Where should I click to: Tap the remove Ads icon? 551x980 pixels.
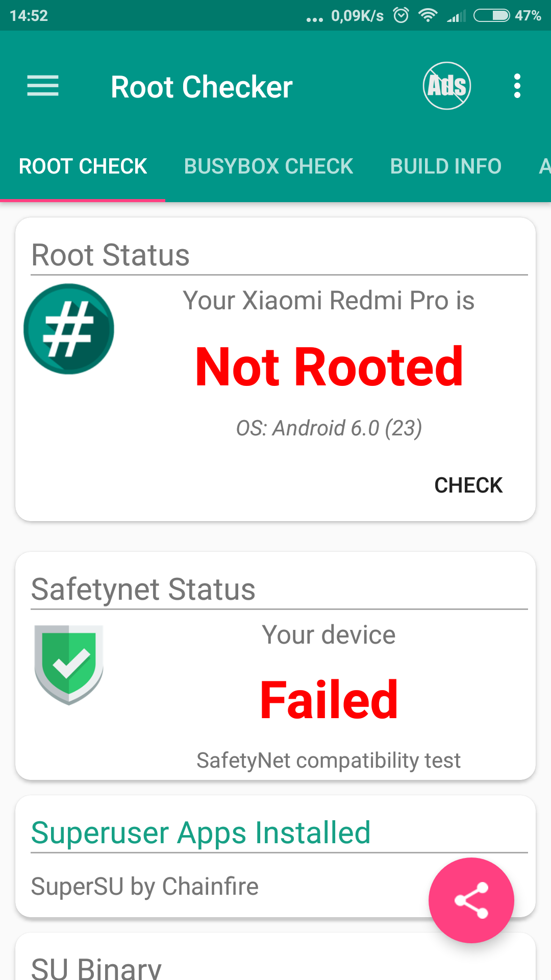tap(446, 86)
